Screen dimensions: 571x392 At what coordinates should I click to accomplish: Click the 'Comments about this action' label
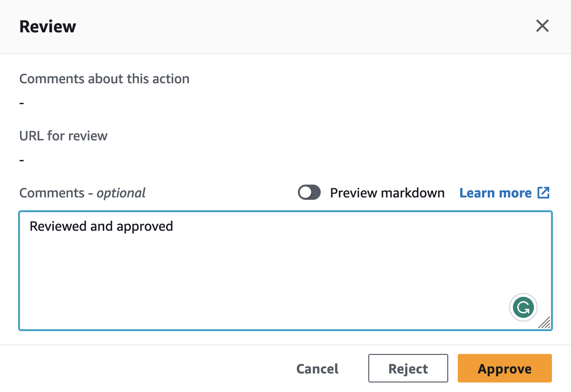104,78
